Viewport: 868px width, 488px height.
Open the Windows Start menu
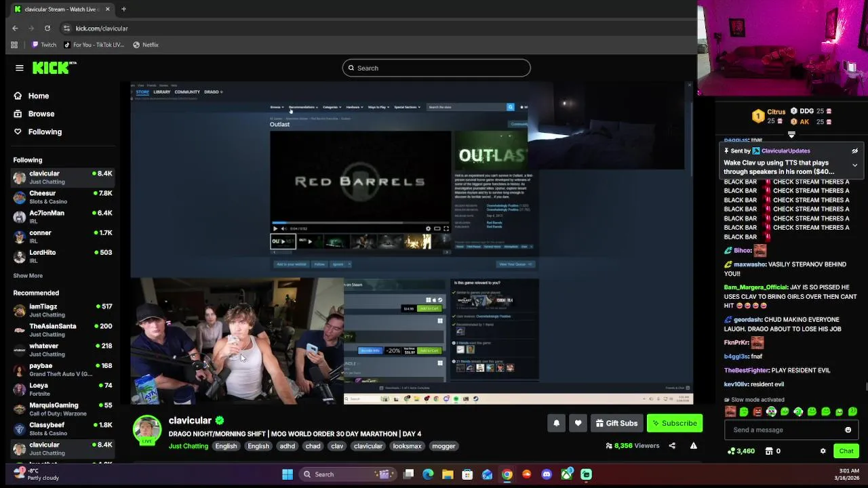(x=288, y=474)
